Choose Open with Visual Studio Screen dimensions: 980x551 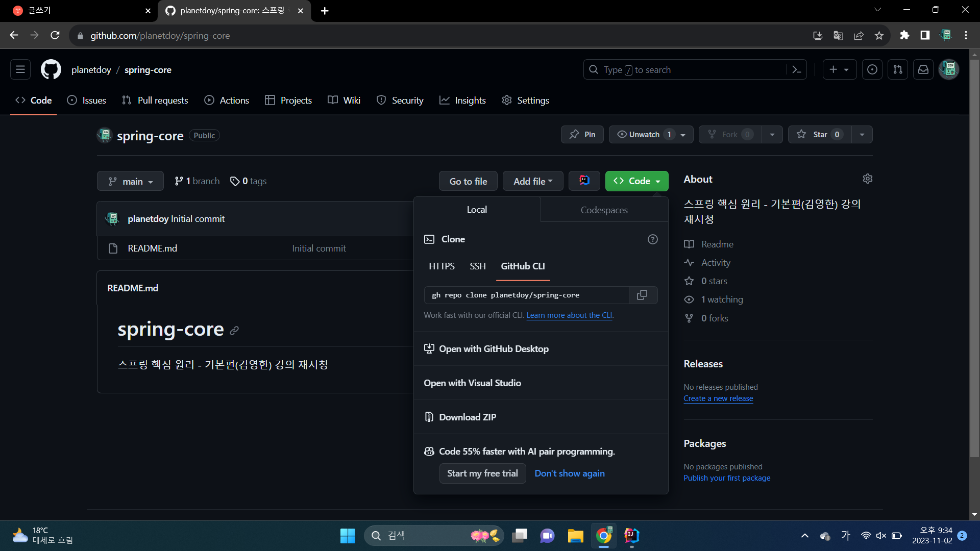[x=541, y=383]
